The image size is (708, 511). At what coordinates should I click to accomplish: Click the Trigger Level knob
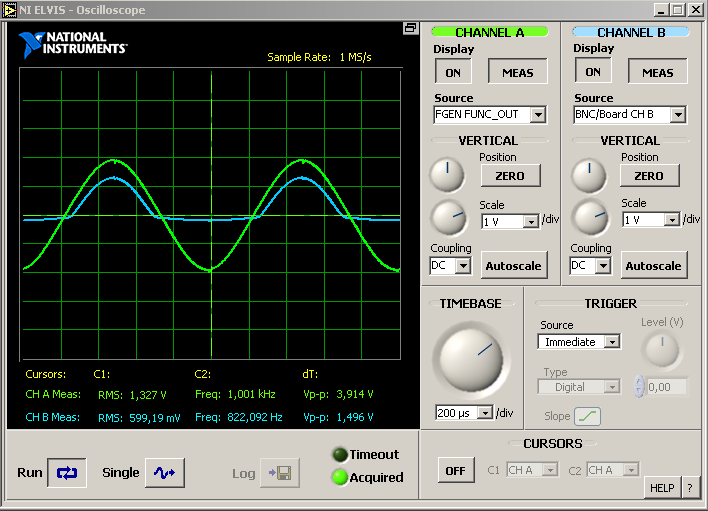662,349
